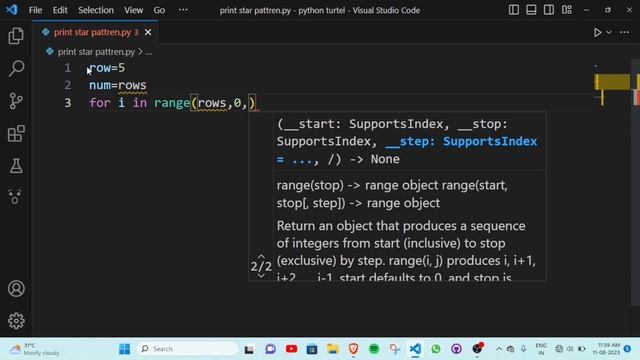Open the Go menu
Screen dimensions: 640x360
coord(159,10)
